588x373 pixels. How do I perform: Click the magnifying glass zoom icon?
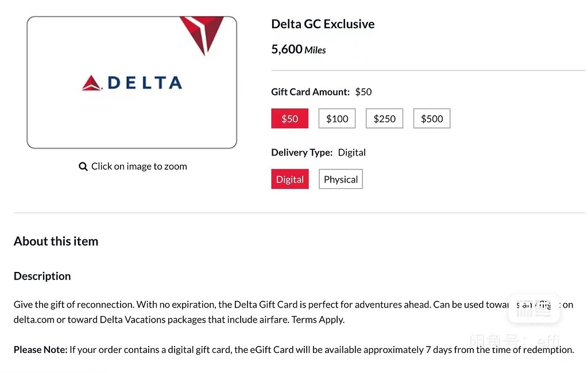83,166
